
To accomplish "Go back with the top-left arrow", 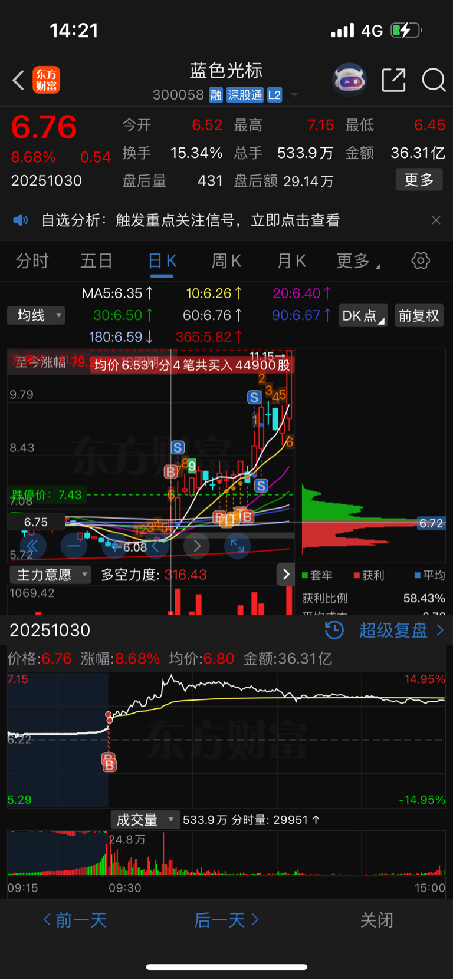I will pyautogui.click(x=18, y=80).
